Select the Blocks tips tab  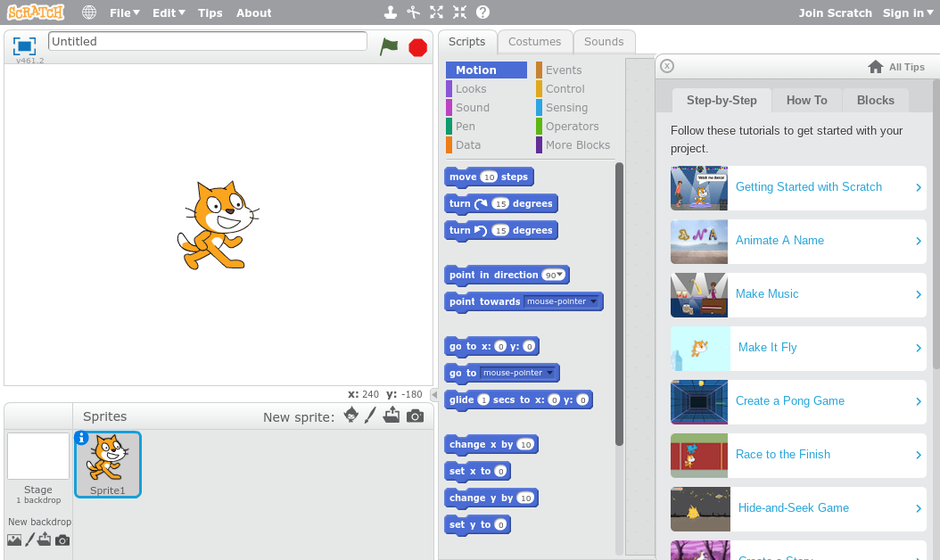point(875,100)
